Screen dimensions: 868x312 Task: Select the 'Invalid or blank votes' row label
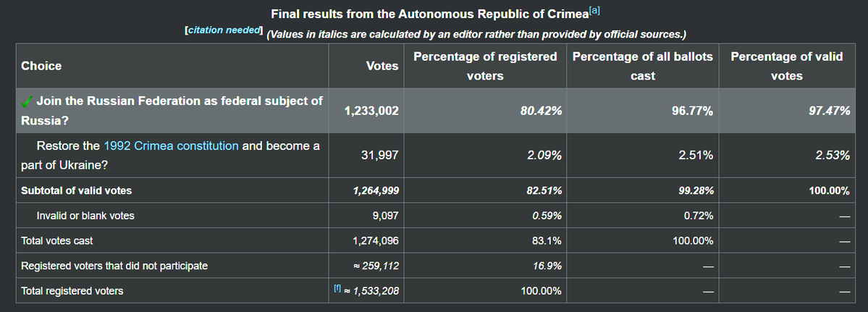[x=85, y=216]
